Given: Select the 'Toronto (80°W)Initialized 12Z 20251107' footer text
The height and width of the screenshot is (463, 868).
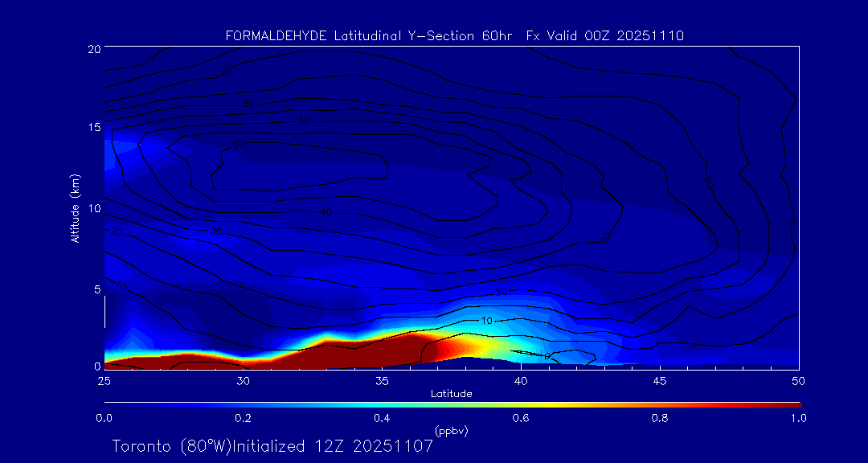Looking at the screenshot, I should tap(272, 446).
